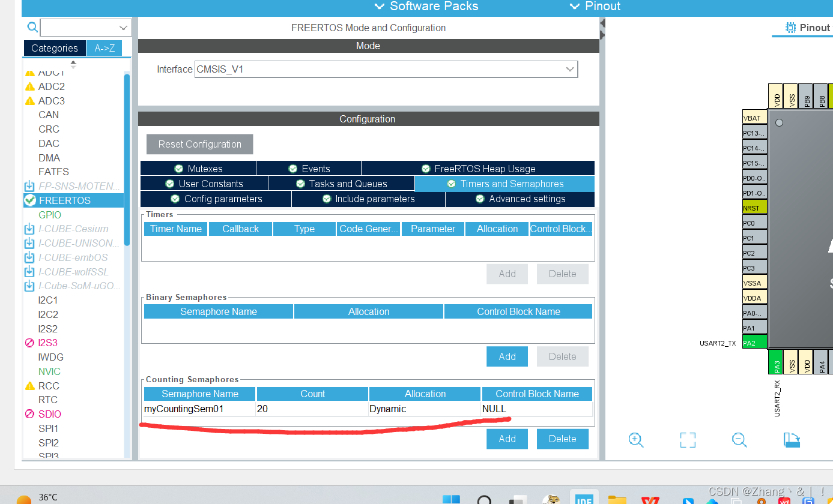Click Reset Configuration button
This screenshot has height=504, width=833.
[x=200, y=144]
